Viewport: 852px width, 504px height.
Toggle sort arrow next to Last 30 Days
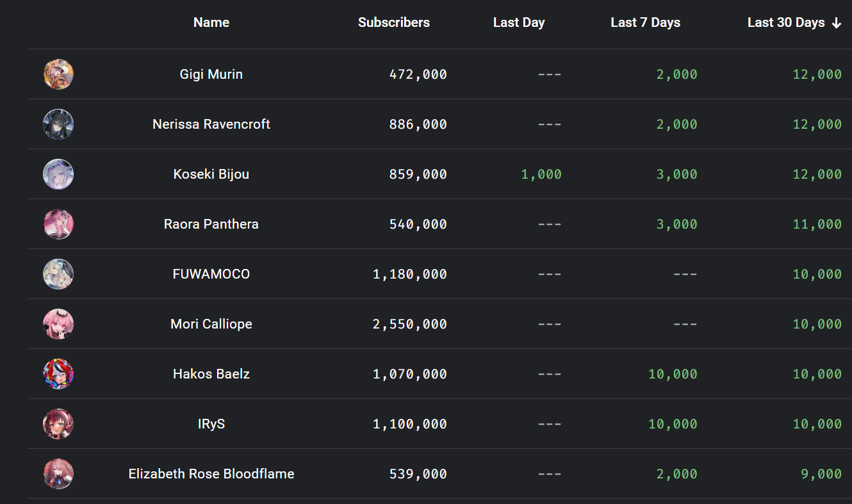(836, 23)
